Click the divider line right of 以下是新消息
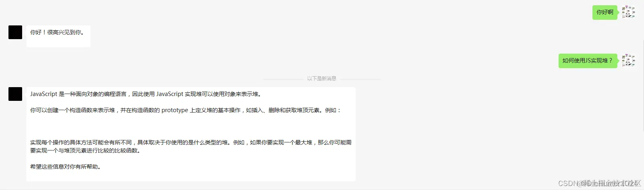This screenshot has width=644, height=190. 360,79
